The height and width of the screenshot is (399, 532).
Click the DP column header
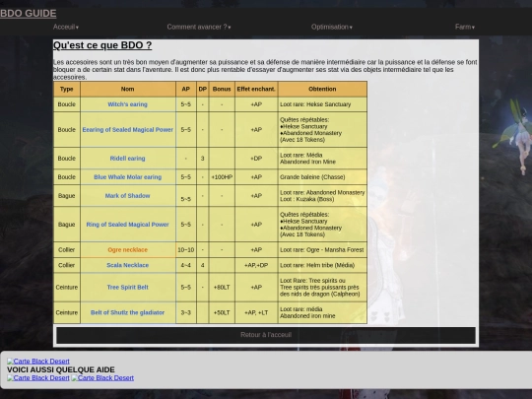click(x=203, y=90)
